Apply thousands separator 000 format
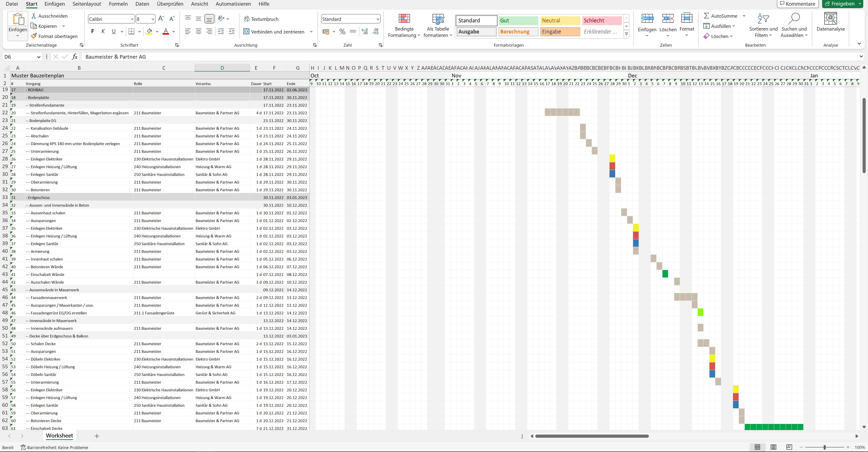Screen dimensions: 868x452 coord(353,31)
